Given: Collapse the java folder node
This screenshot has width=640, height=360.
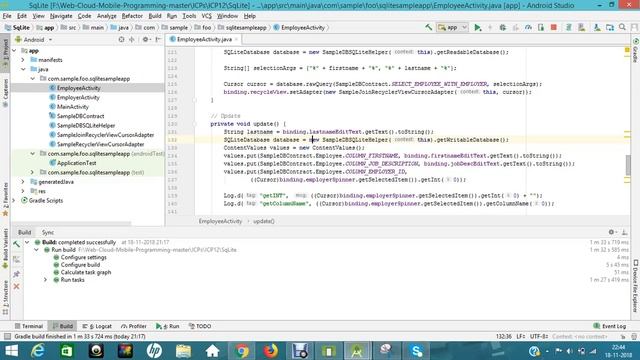Looking at the screenshot, I should point(23,69).
